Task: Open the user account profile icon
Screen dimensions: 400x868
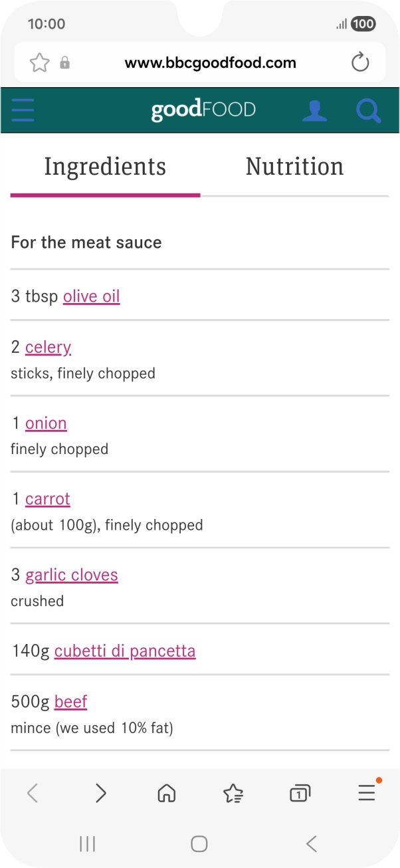Action: pyautogui.click(x=314, y=110)
